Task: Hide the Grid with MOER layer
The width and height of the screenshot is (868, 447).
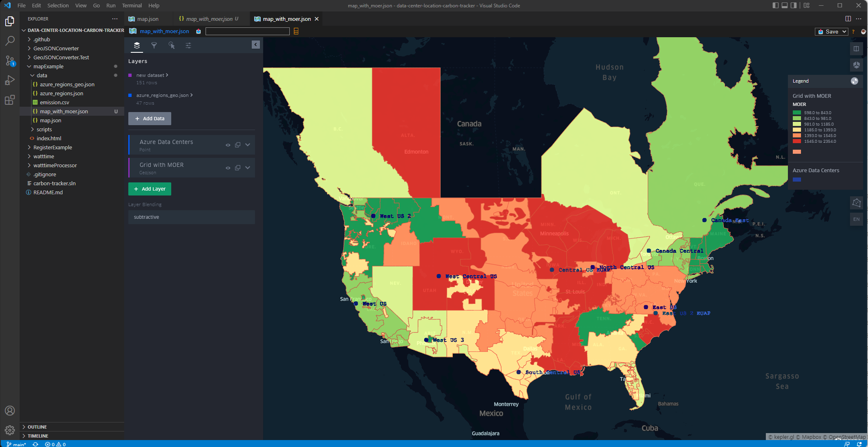Action: pyautogui.click(x=228, y=168)
